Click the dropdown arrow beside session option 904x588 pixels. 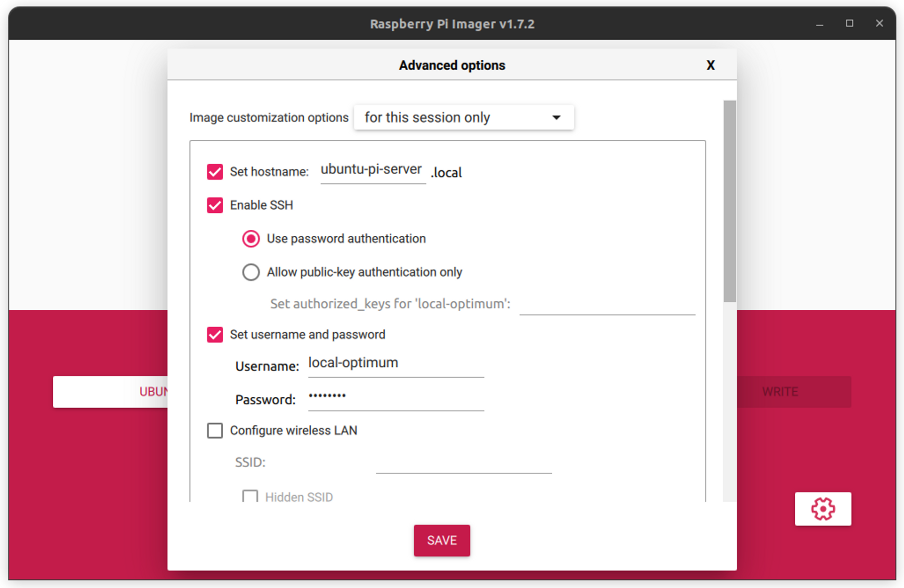click(556, 117)
